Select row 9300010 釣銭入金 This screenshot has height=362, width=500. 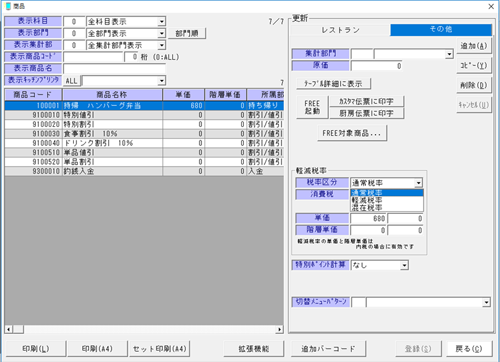coord(144,171)
